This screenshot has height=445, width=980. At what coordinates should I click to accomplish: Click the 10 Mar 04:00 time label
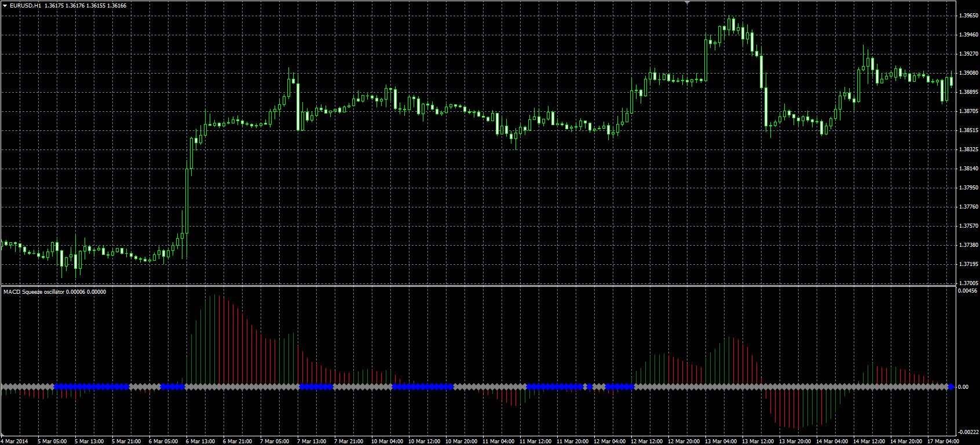(x=387, y=442)
